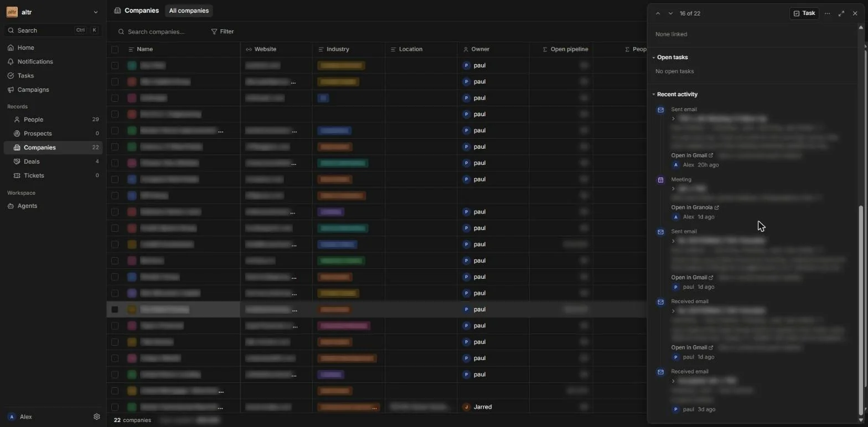Viewport: 868px width, 427px height.
Task: Open the altr workspace dropdown
Action: [52, 12]
